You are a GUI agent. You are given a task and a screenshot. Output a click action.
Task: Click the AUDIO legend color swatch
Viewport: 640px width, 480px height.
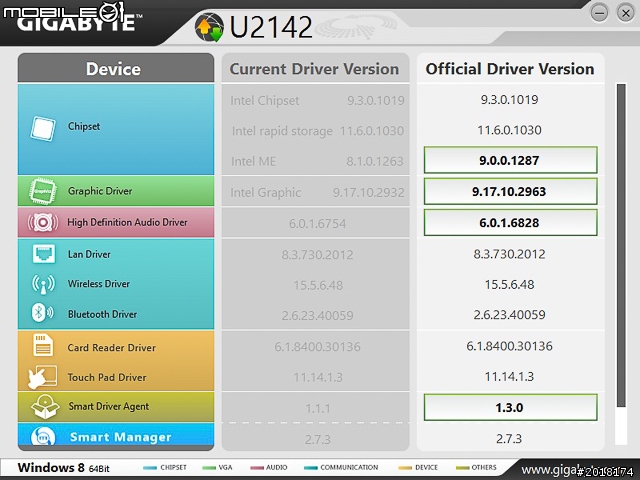pos(257,468)
